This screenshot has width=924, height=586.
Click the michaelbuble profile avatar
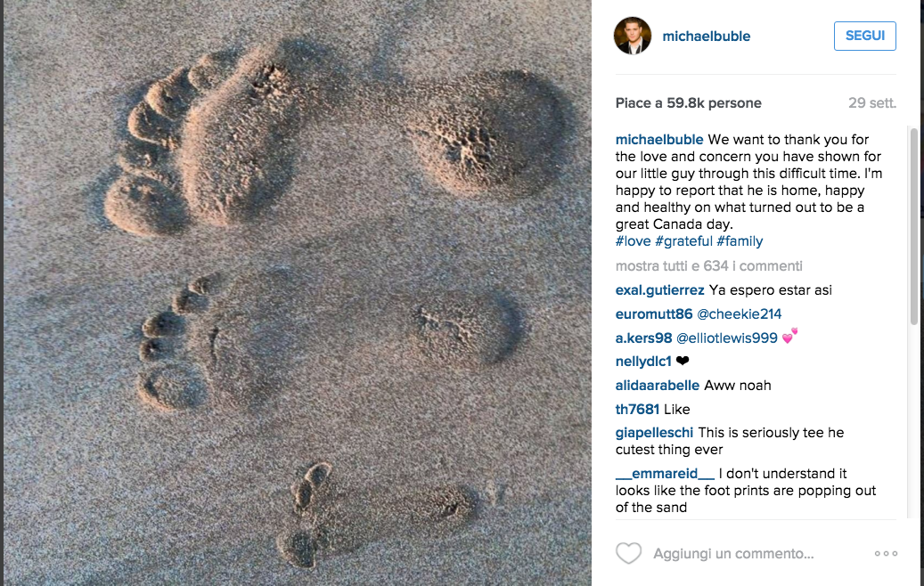point(633,37)
